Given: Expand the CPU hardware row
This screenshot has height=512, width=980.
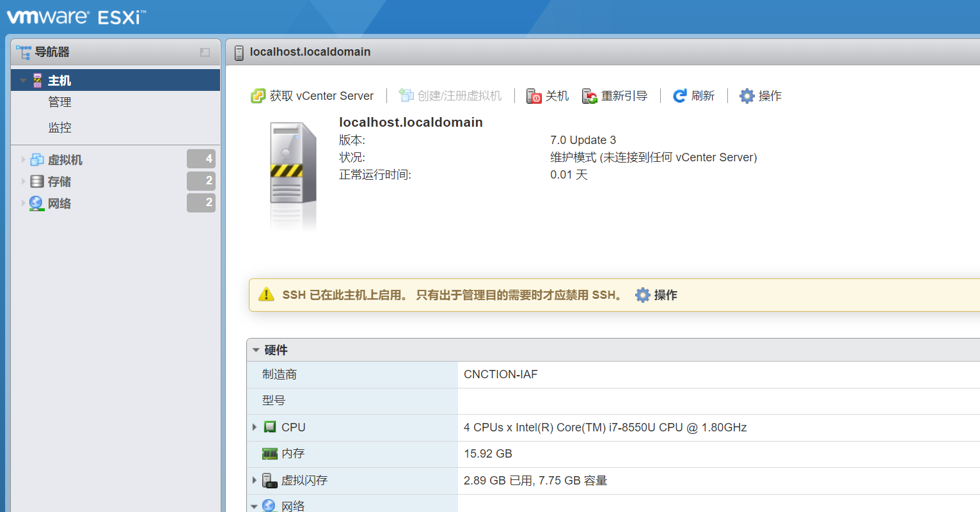Looking at the screenshot, I should (x=255, y=427).
